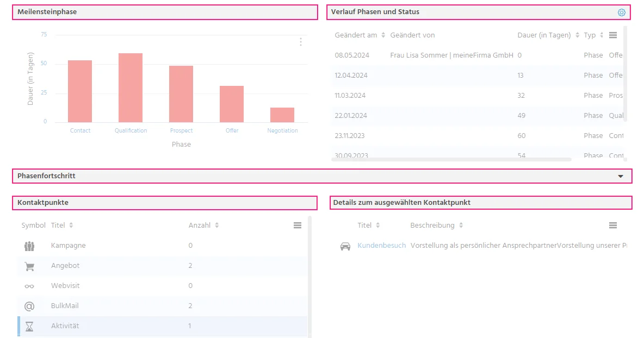The image size is (644, 338).
Task: Click the Qualification axis label
Action: coord(131,130)
